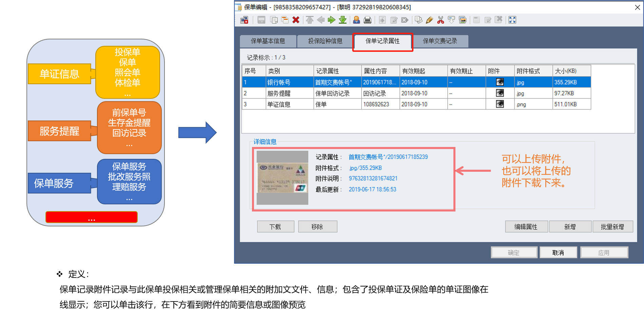Switch to the 保单交费记录 tab

pyautogui.click(x=440, y=41)
